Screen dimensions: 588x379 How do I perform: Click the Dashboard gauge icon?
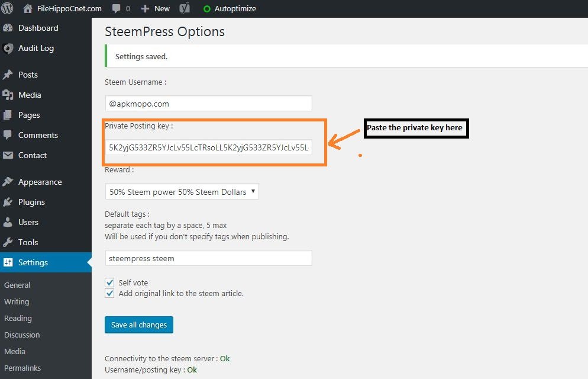click(8, 28)
